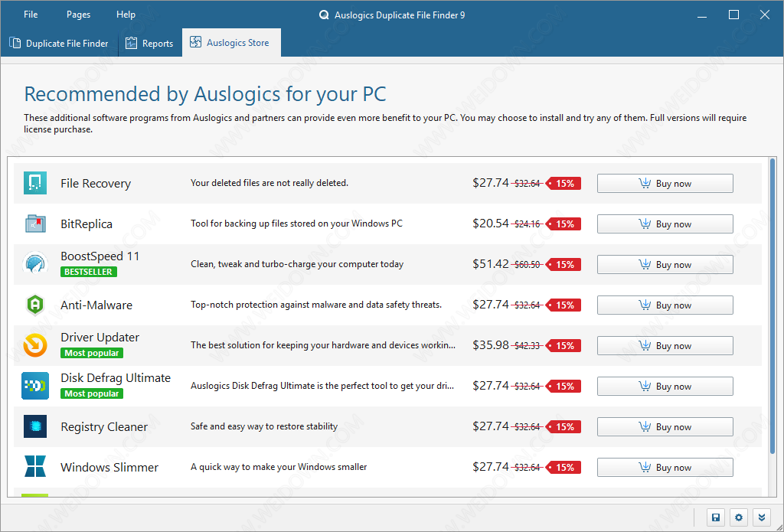Click Buy now for Registry Cleaner
The height and width of the screenshot is (532, 784).
pos(665,426)
